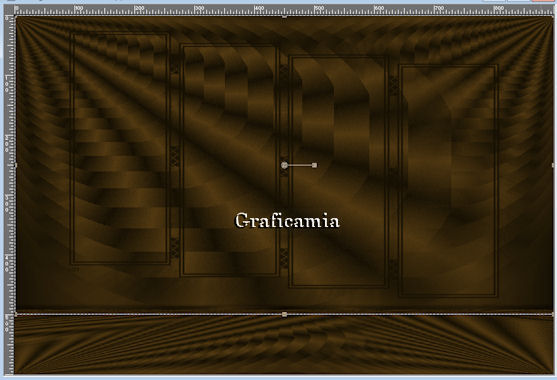Click the top-right corner selection handle
This screenshot has width=557, height=380.
point(553,16)
